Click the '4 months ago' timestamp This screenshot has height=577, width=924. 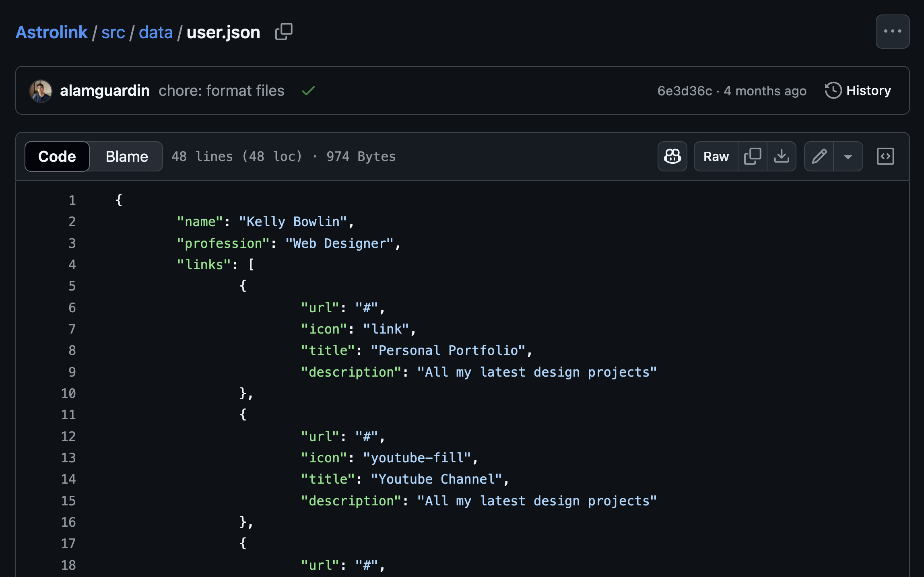(x=765, y=91)
